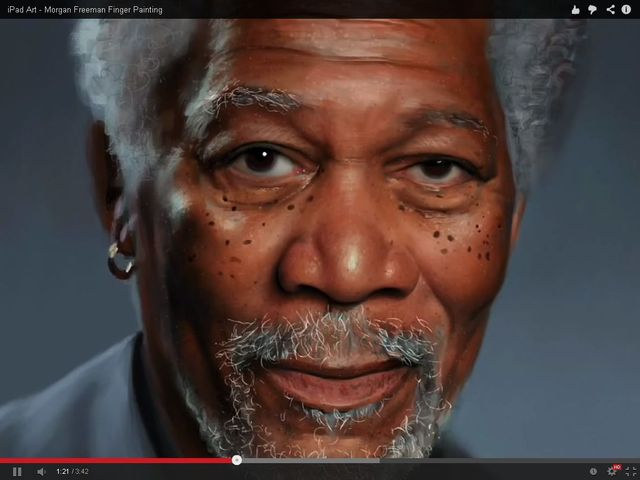The width and height of the screenshot is (640, 480).
Task: Click the 1:21 / 3:42 time display
Action: 72,472
